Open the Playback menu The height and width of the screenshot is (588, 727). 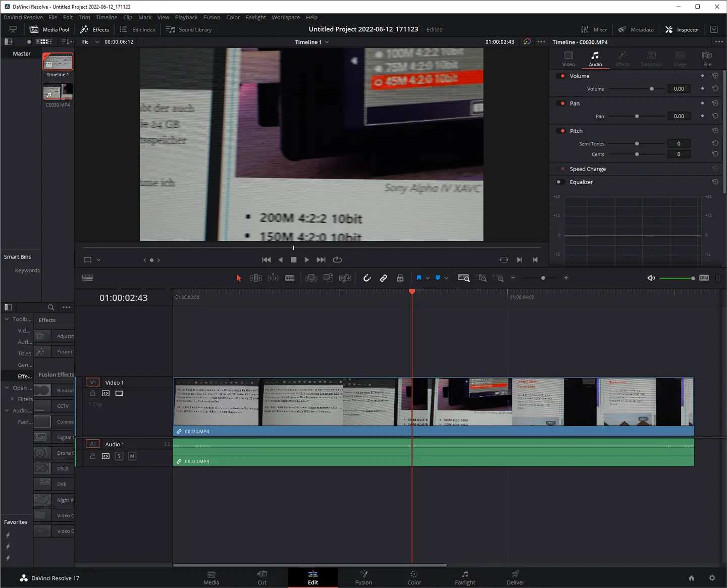click(x=186, y=17)
